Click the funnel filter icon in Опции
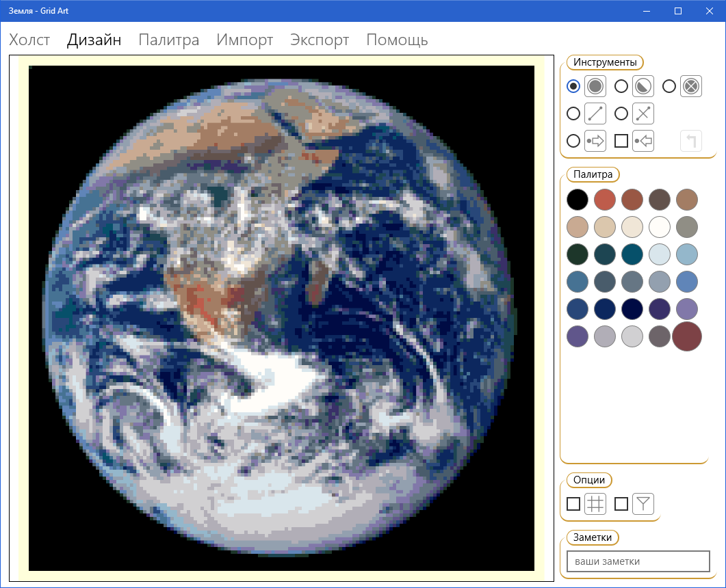726x588 pixels. coord(643,504)
